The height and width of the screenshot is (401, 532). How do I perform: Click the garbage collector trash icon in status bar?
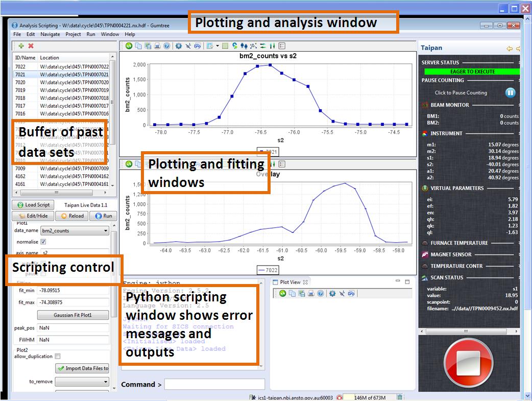tap(400, 397)
